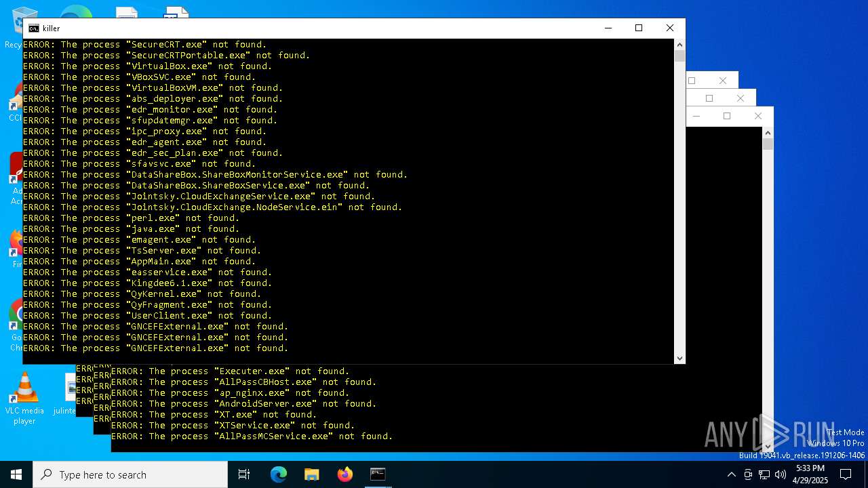Click the taskbar search box
Screen dimensions: 868x488
[x=130, y=474]
